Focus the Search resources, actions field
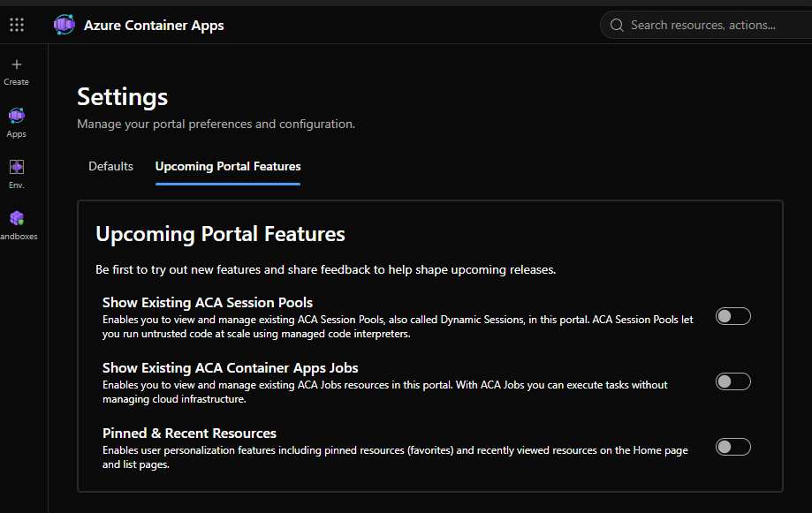Screen dimensions: 812x513 pyautogui.click(x=706, y=25)
